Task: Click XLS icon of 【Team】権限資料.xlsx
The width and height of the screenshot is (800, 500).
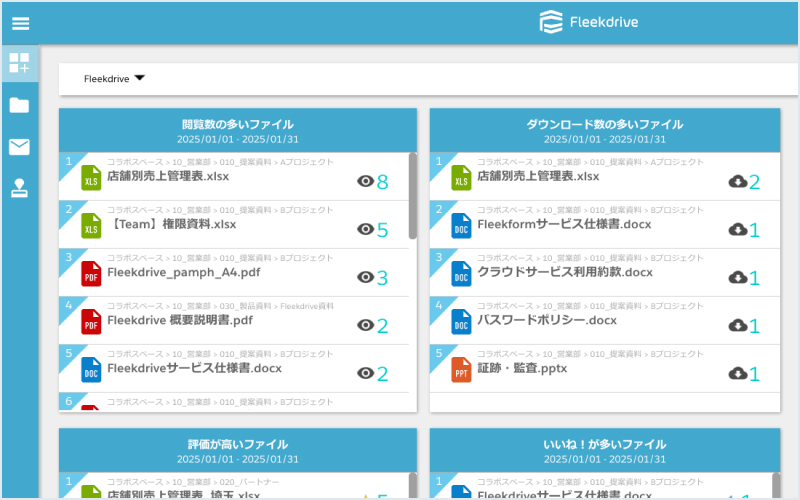Action: [91, 226]
